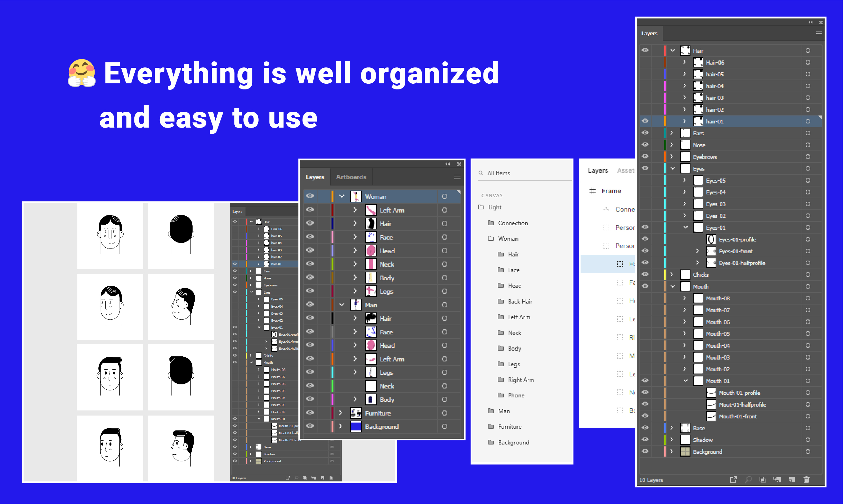Hide Woman layer using its eye icon

(310, 196)
